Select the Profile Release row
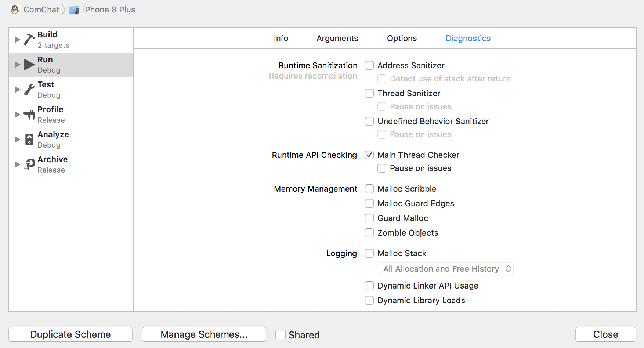 point(71,115)
